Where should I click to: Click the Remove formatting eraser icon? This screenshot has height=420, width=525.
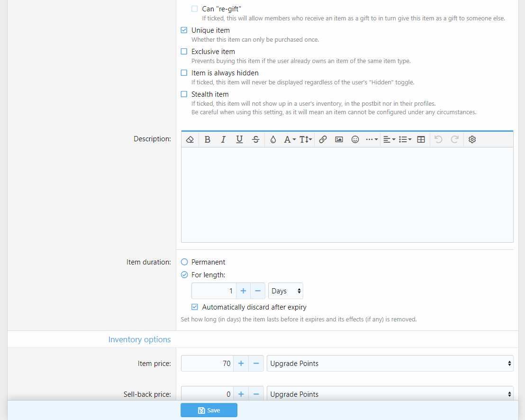pos(190,139)
